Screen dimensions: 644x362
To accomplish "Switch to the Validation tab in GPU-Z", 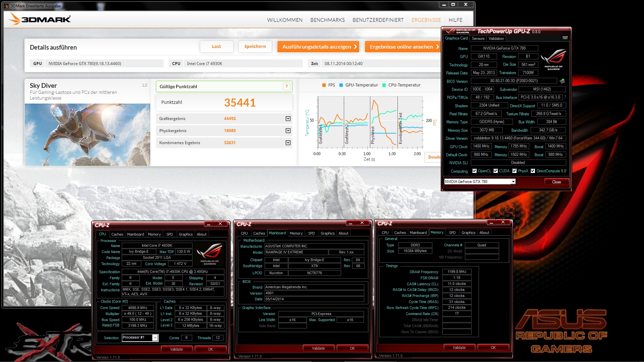I will pos(496,39).
